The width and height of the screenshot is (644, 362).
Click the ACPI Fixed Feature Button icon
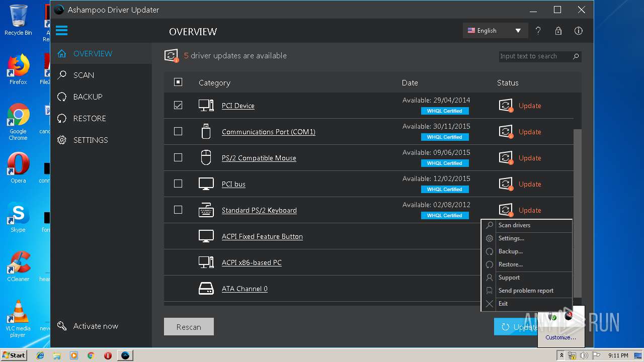coord(206,236)
